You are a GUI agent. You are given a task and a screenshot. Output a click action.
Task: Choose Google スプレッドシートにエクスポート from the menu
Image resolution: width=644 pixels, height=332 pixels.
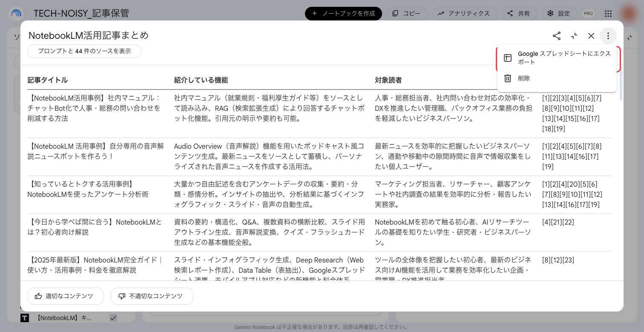557,58
